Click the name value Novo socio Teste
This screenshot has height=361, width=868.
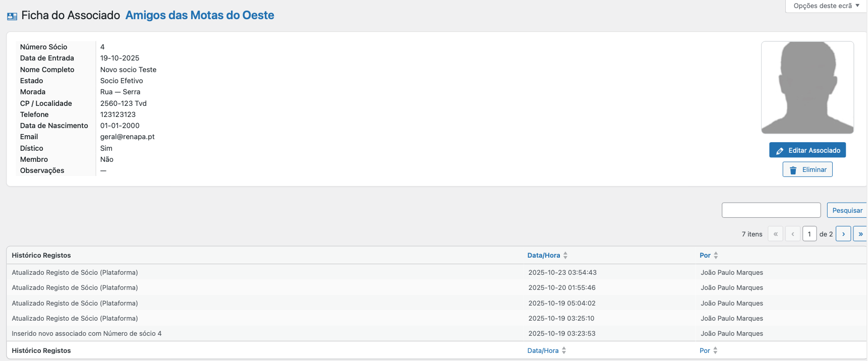pyautogui.click(x=128, y=70)
